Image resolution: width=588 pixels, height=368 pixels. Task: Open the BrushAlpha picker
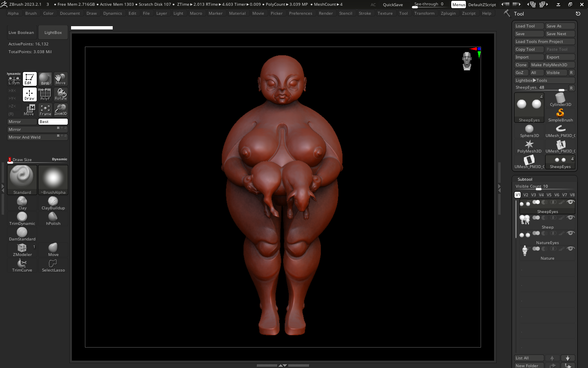point(53,180)
